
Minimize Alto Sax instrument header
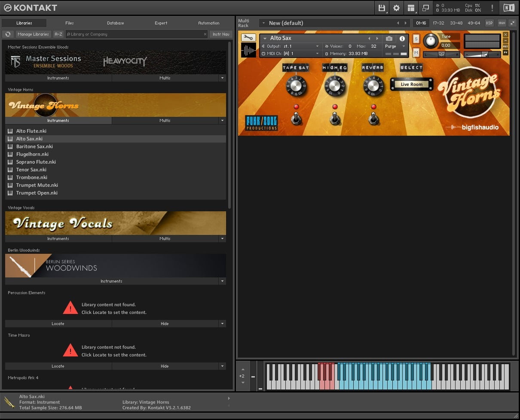point(505,40)
